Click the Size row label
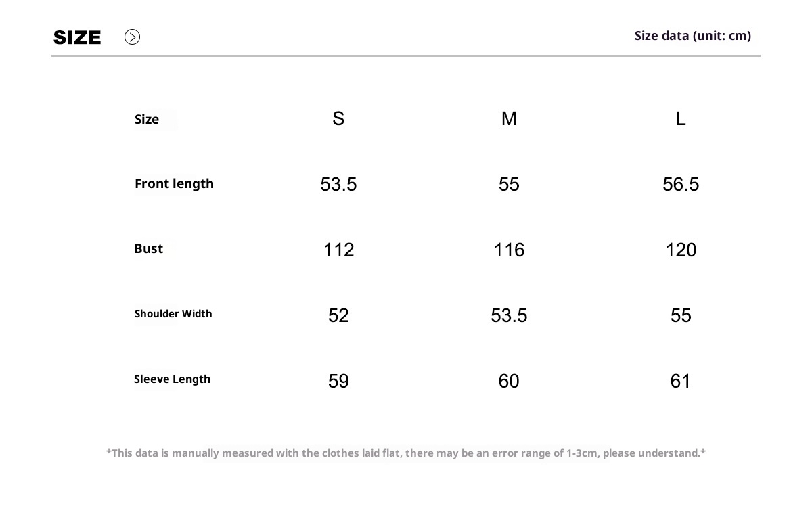This screenshot has width=812, height=508. (147, 120)
